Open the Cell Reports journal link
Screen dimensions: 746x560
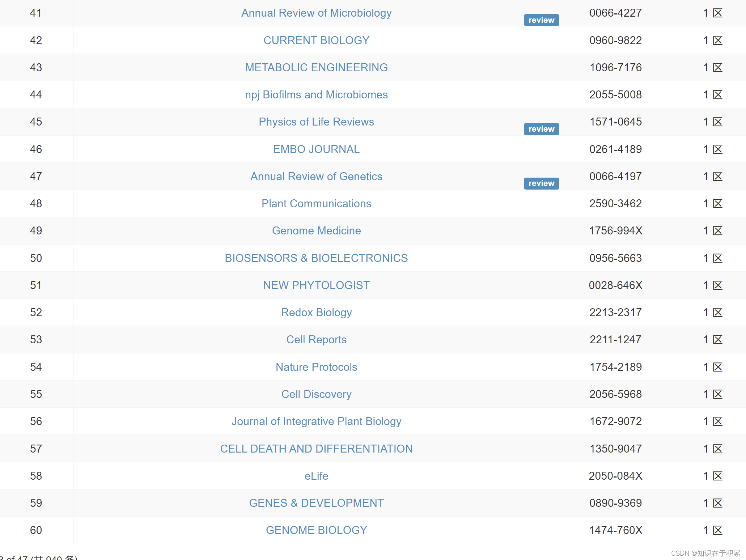[x=316, y=340]
